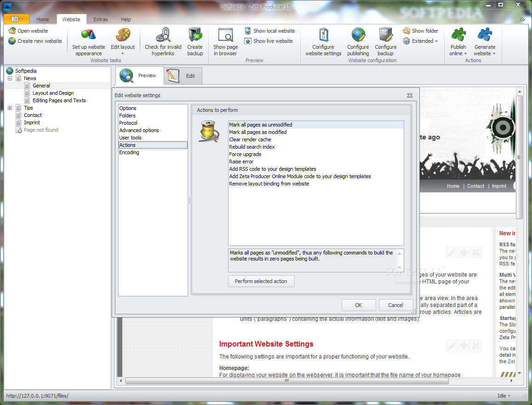532x405 pixels.
Task: Click Show live website icon
Action: [248, 41]
